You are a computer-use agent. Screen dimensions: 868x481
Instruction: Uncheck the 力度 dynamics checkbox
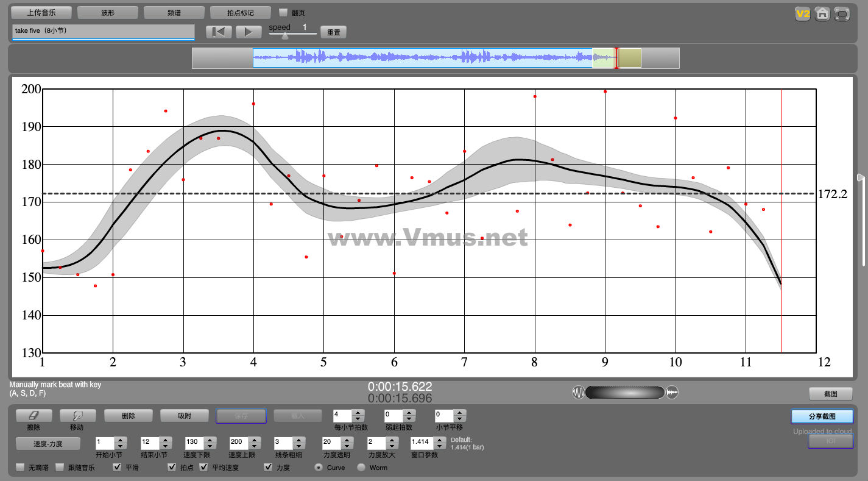[268, 468]
